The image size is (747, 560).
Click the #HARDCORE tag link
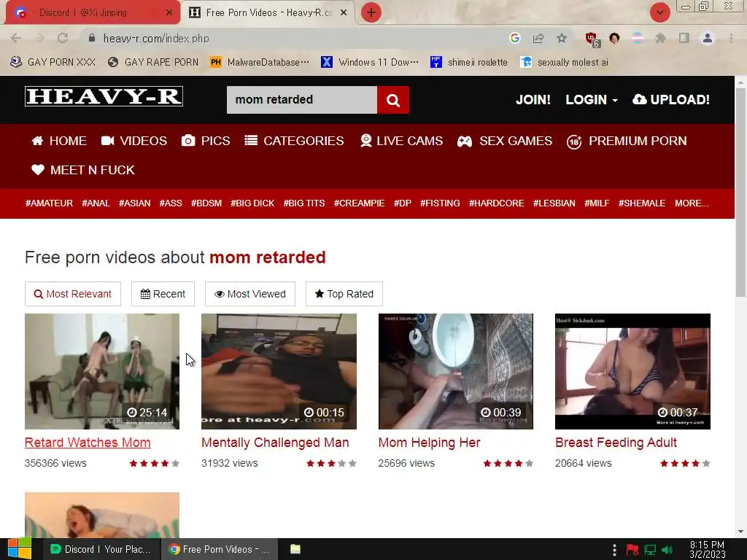tap(496, 203)
